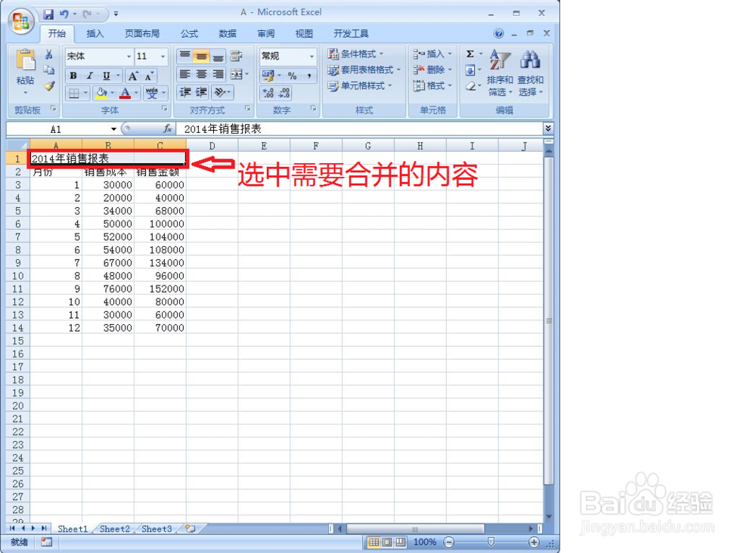Click the increase font size icon
Screen dimensions: 756x553
(x=132, y=74)
